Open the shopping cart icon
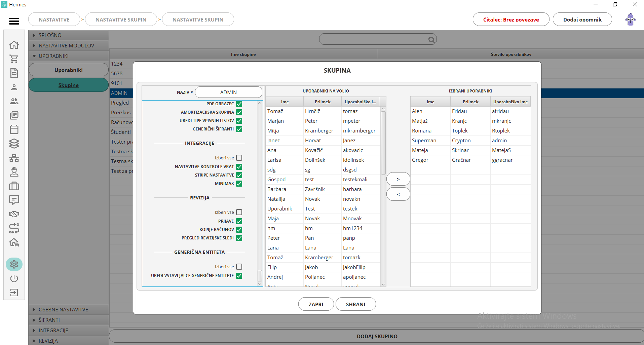The width and height of the screenshot is (644, 345). 14,59
